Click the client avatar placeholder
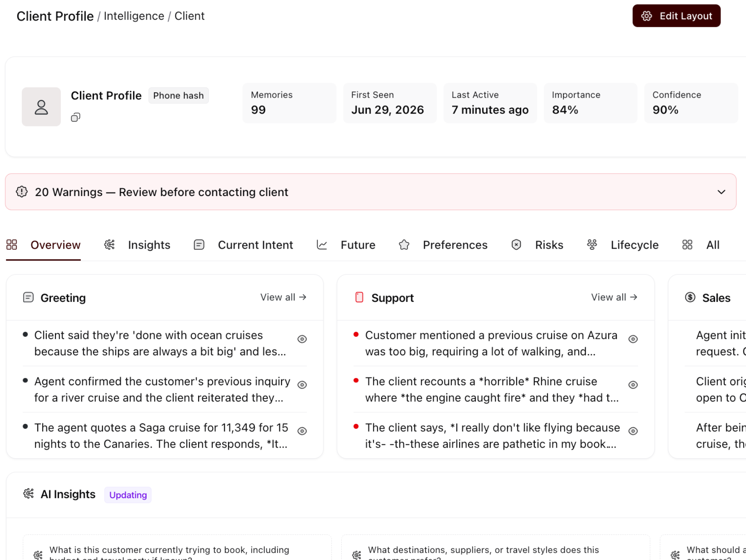746x560 pixels. point(41,107)
